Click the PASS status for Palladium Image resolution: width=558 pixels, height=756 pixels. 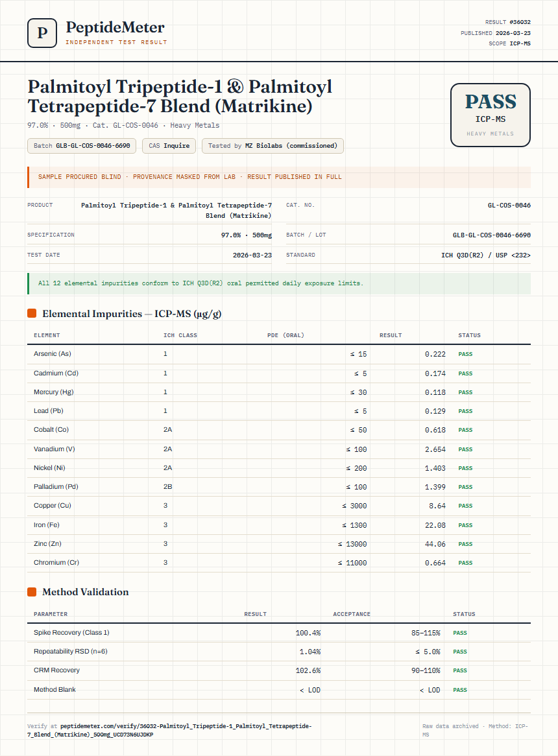[465, 487]
